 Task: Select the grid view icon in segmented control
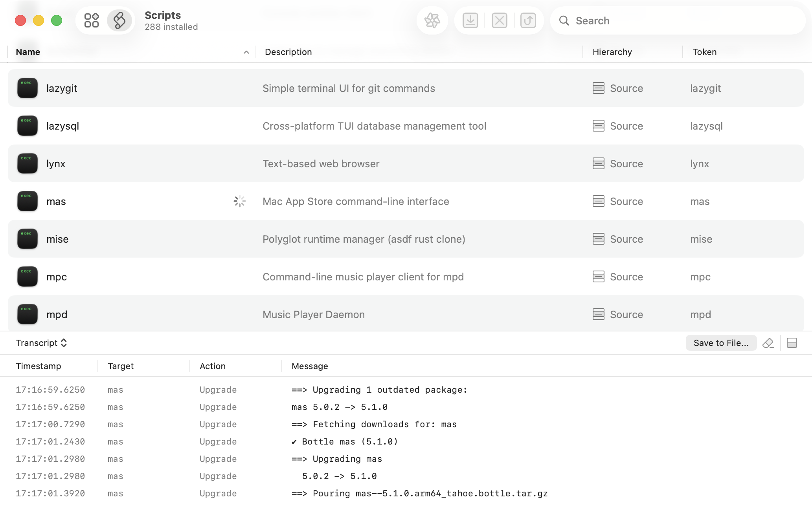click(x=92, y=20)
